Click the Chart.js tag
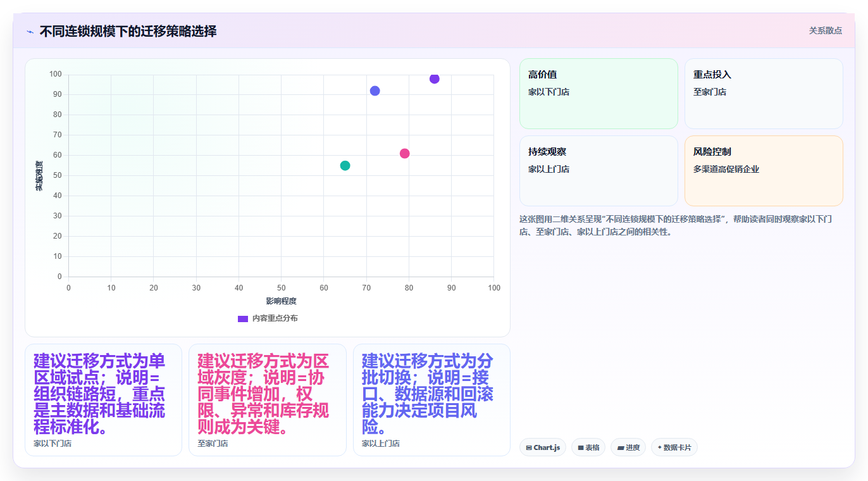This screenshot has width=868, height=481. pyautogui.click(x=542, y=447)
